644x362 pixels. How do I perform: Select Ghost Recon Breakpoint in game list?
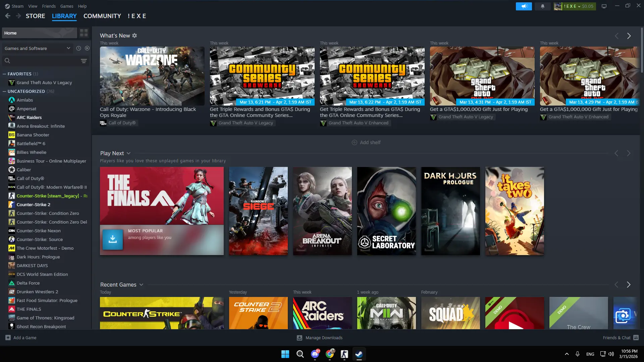coord(41,326)
